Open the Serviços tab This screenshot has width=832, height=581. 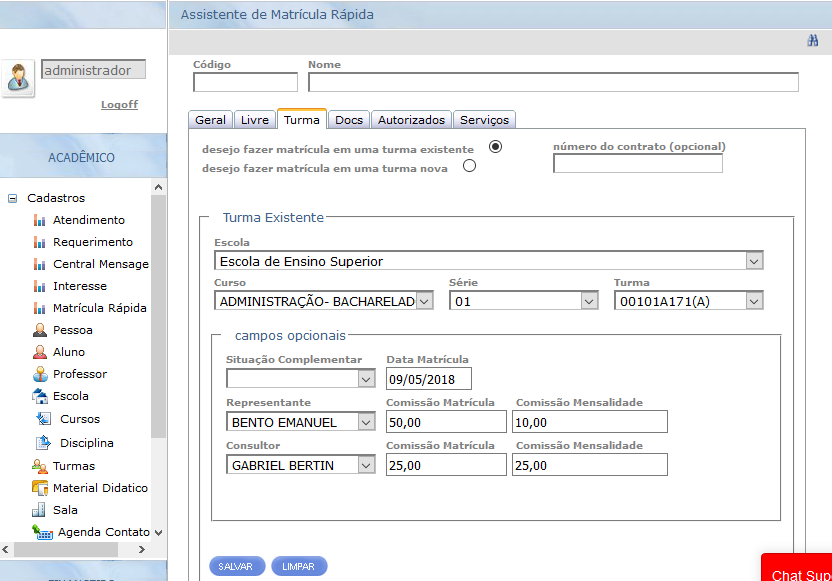[484, 120]
